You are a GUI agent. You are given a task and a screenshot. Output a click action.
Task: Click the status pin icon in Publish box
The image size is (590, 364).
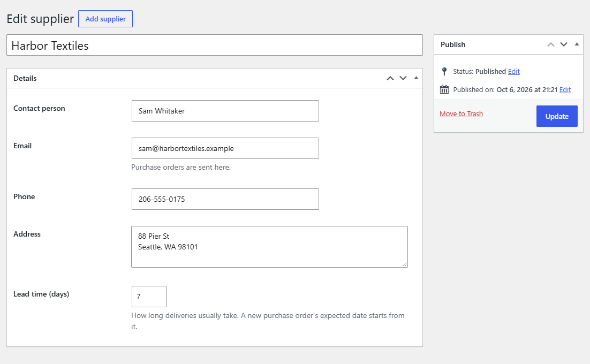444,71
